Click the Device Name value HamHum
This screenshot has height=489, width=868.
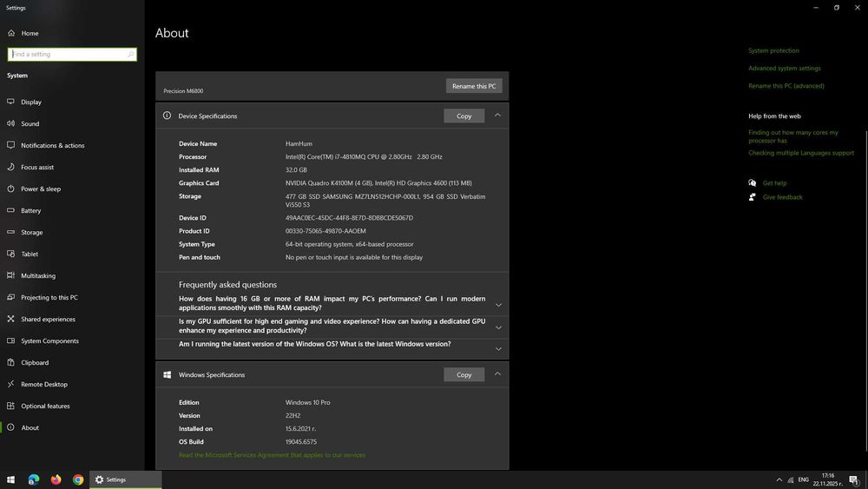tap(299, 143)
